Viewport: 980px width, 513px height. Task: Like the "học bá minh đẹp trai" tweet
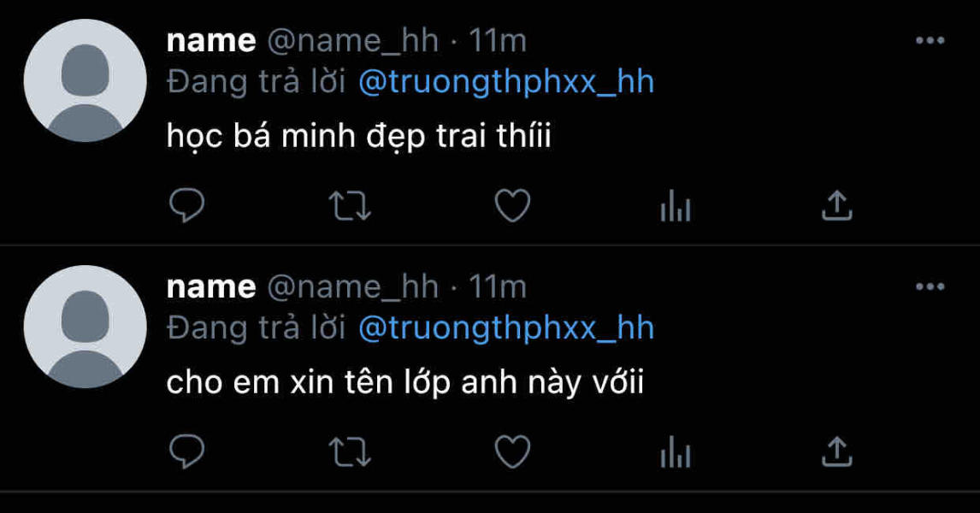(512, 205)
